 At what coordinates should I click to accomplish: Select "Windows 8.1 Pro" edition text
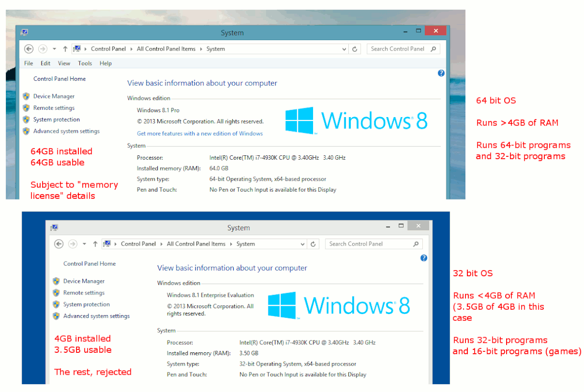(158, 110)
